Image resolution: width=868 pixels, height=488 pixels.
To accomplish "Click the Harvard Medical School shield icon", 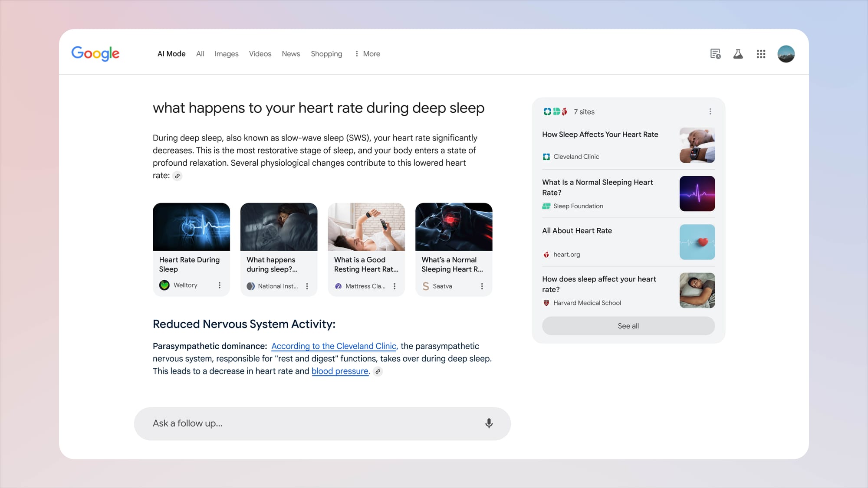I will pyautogui.click(x=546, y=303).
